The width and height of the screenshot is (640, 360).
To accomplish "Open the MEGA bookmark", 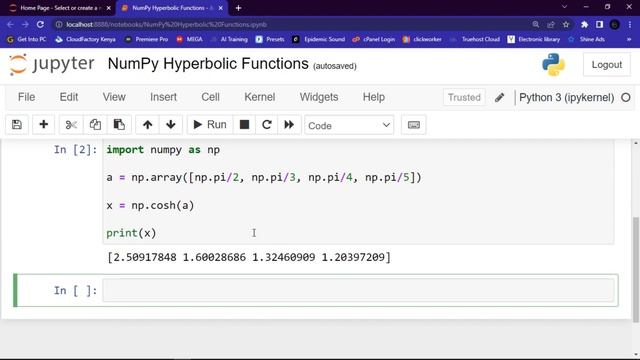I will [x=189, y=39].
